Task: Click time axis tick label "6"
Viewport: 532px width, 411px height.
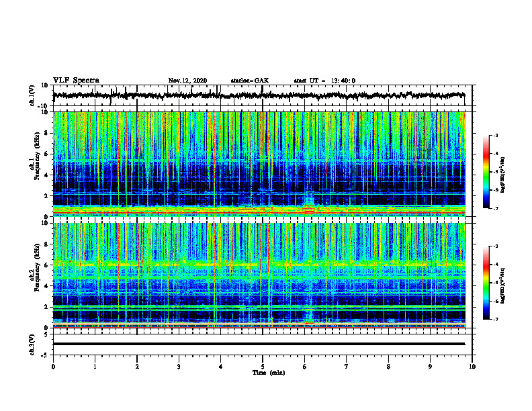Action: tap(305, 367)
